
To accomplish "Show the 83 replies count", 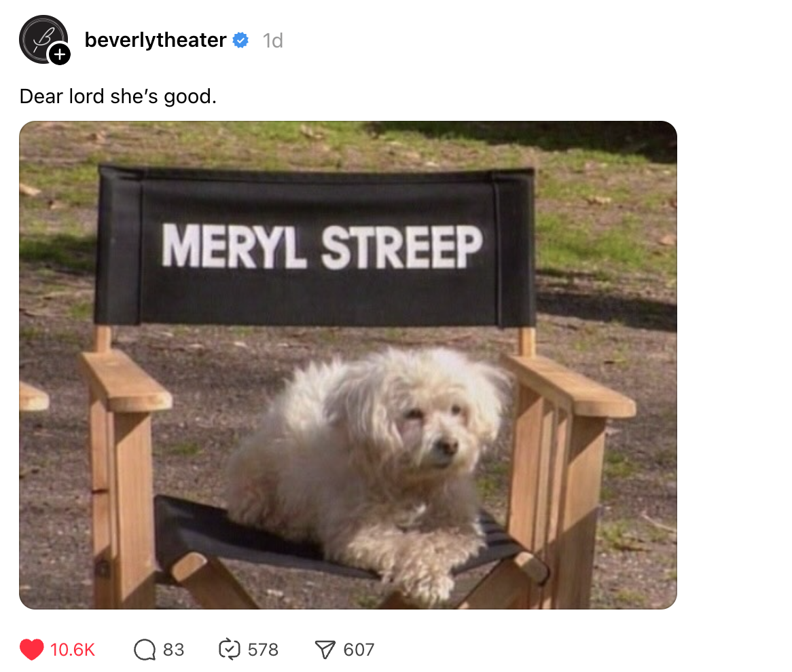I will 173,650.
